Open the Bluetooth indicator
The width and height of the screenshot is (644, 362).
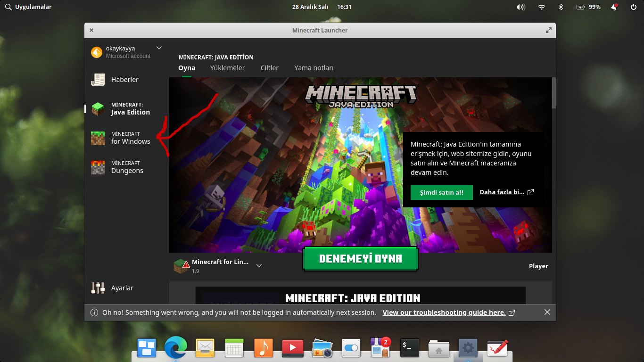[x=561, y=7]
